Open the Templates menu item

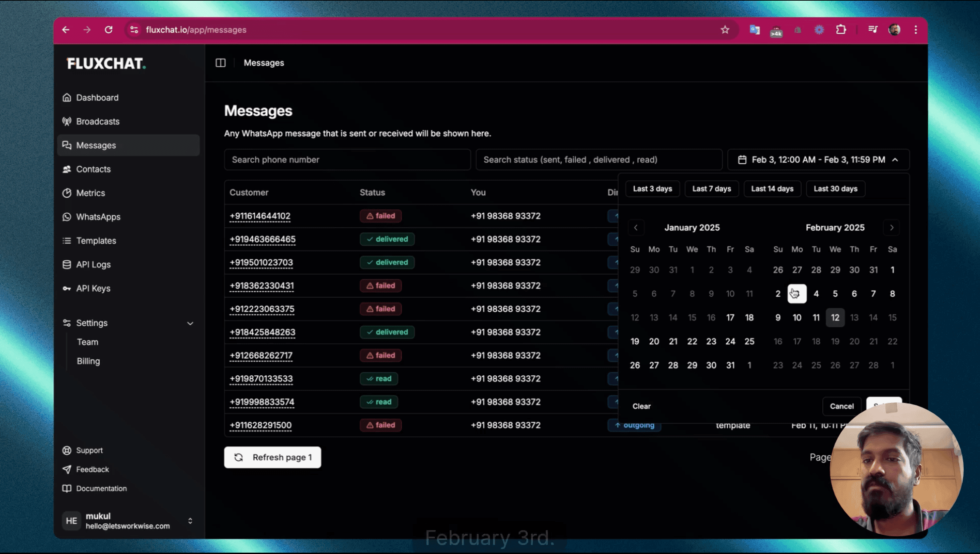(x=96, y=241)
